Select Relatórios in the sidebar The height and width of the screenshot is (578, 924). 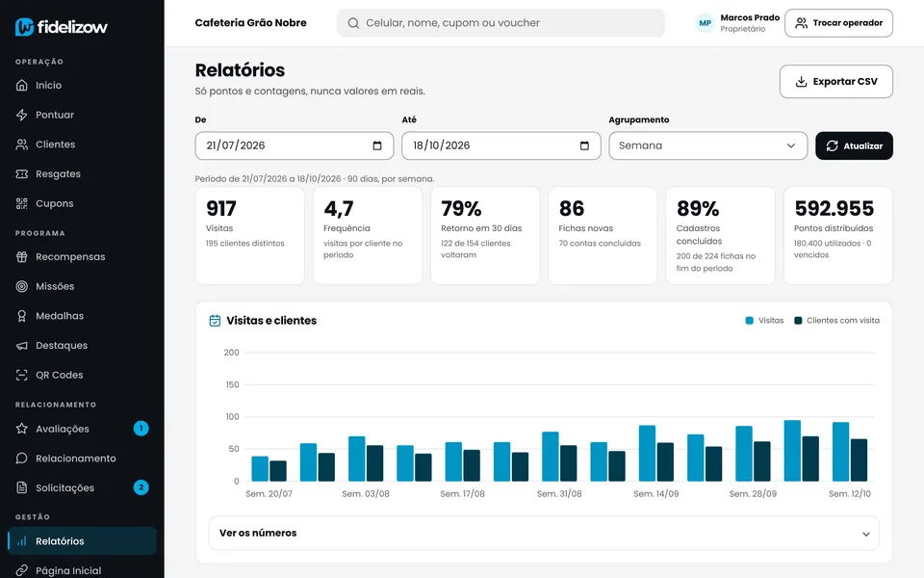tap(82, 540)
